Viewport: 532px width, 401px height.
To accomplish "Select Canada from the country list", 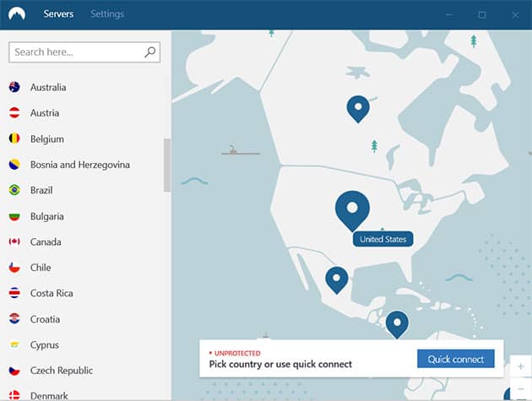I will point(46,242).
